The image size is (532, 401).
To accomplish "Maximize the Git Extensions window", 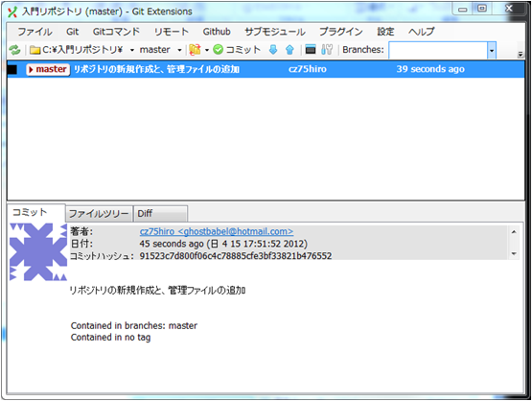I will [x=482, y=9].
